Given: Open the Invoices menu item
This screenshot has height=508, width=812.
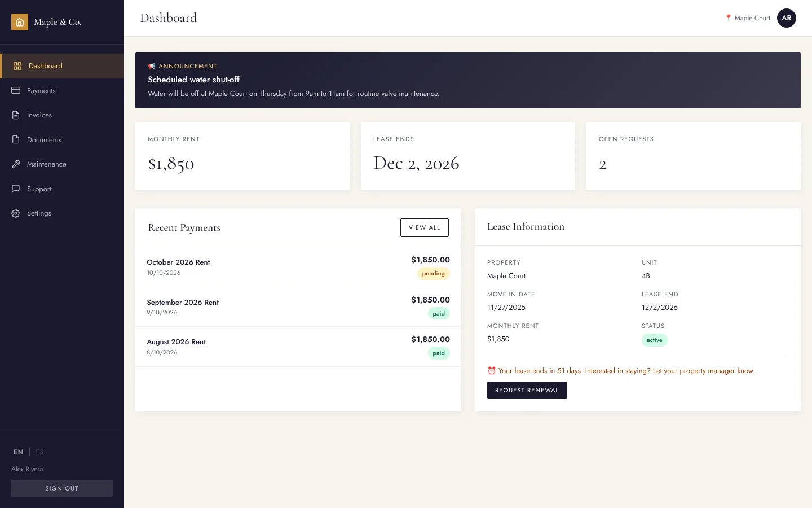Looking at the screenshot, I should pos(62,115).
